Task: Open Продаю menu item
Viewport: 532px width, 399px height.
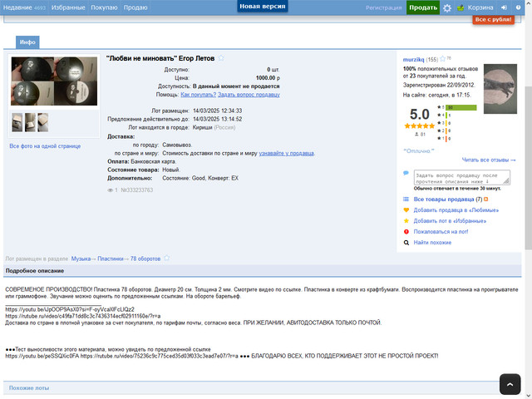Action: pyautogui.click(x=135, y=7)
